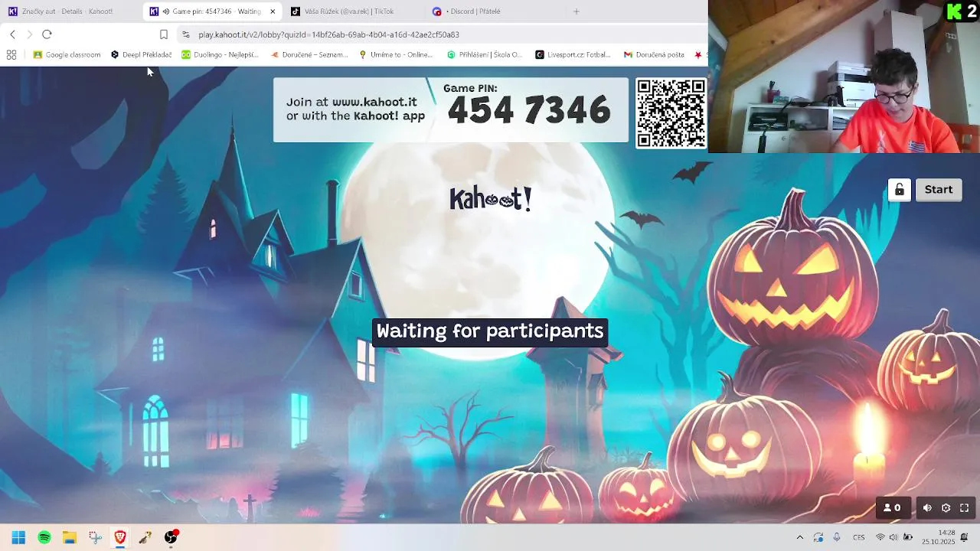The height and width of the screenshot is (551, 980).
Task: Open Livesport.cz Fotbal bookmark
Action: [573, 55]
